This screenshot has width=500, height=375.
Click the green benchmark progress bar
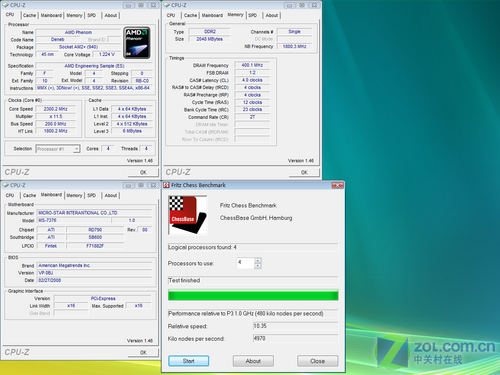[x=253, y=295]
